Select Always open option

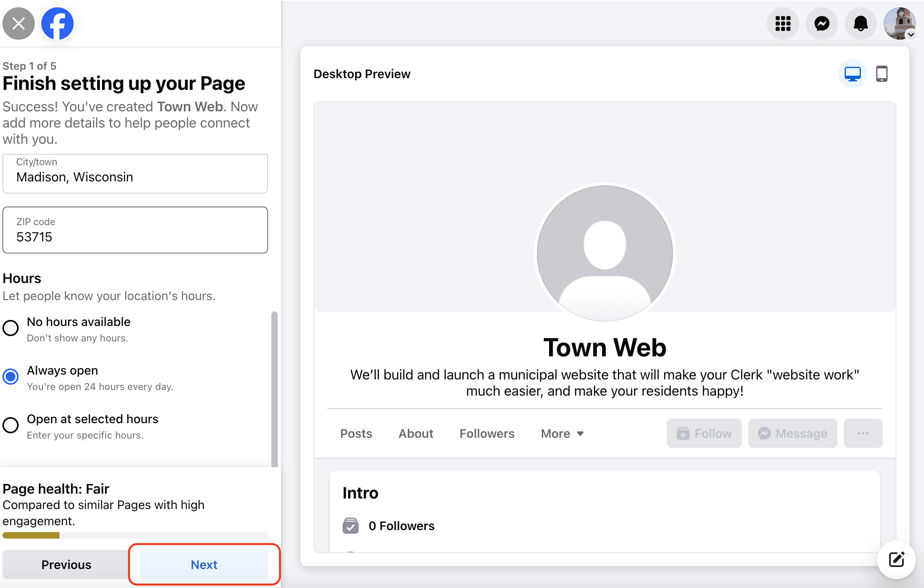11,377
